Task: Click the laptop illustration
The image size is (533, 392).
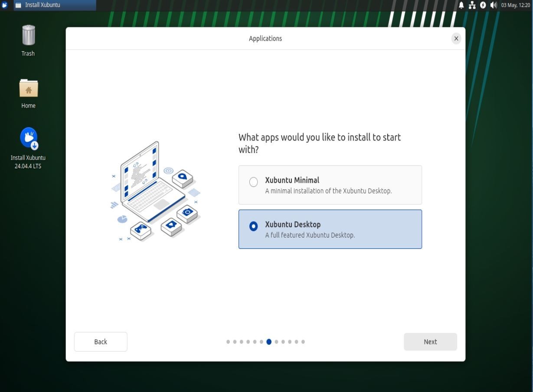Action: tap(155, 191)
